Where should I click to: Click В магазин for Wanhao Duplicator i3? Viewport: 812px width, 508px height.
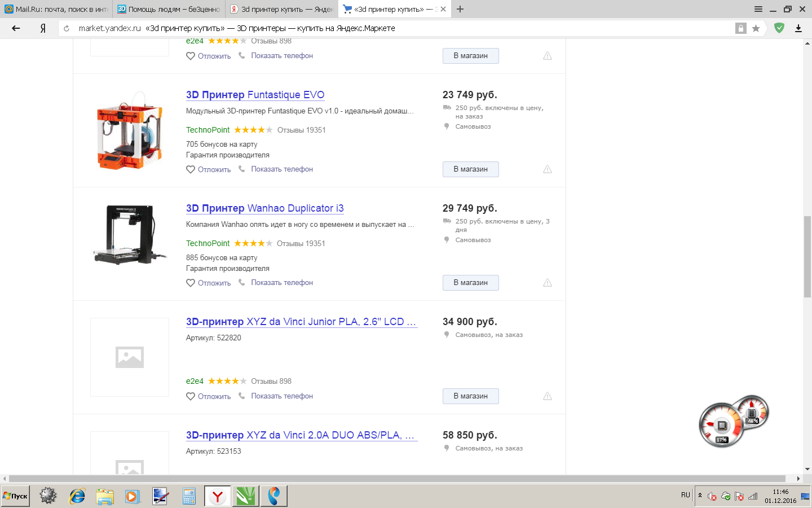tap(471, 283)
